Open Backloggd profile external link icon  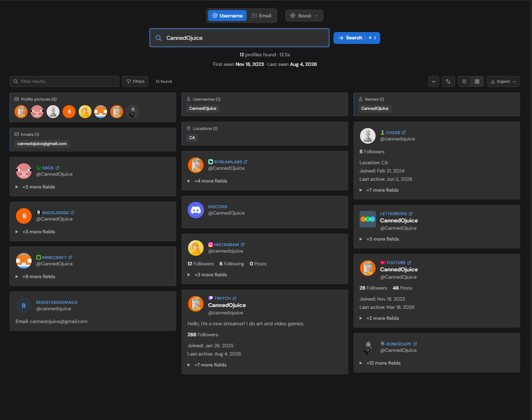tap(72, 212)
